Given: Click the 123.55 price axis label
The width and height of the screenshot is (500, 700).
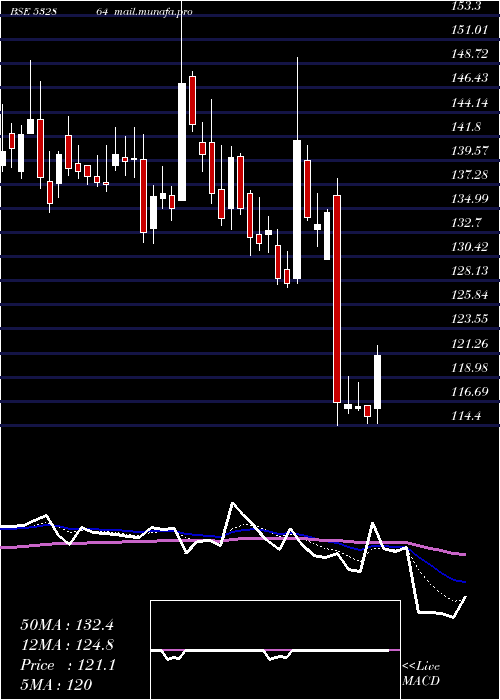Looking at the screenshot, I should (x=469, y=320).
